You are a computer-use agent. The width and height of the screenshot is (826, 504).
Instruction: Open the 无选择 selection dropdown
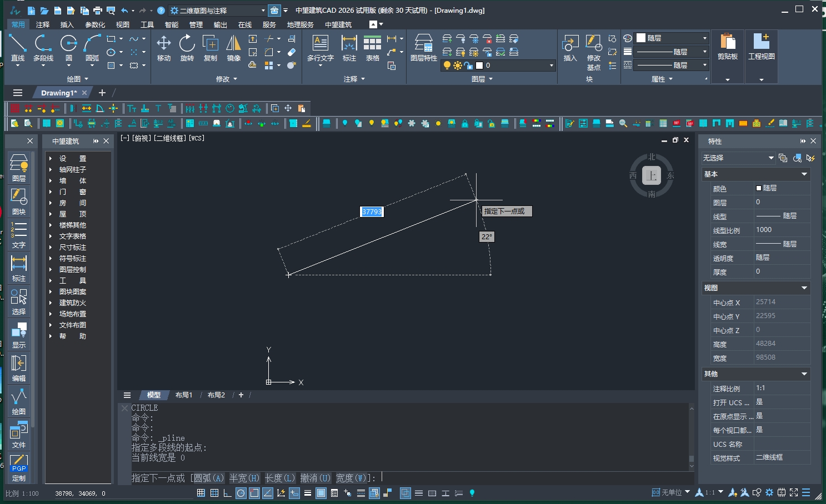pos(738,158)
